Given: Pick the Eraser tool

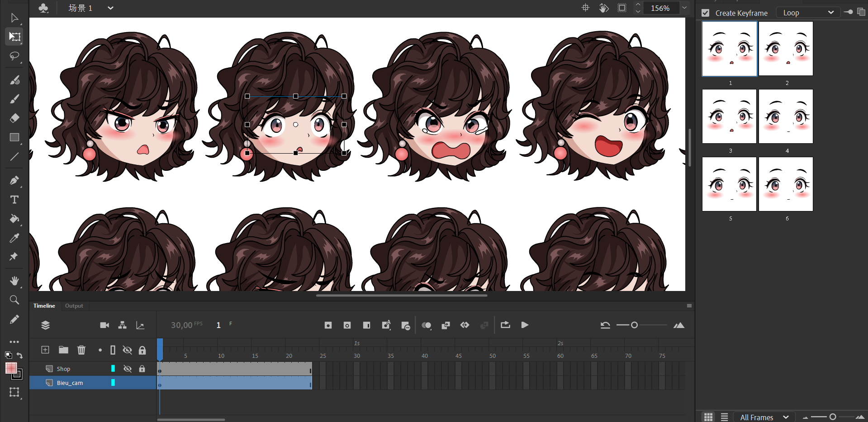Looking at the screenshot, I should [14, 118].
